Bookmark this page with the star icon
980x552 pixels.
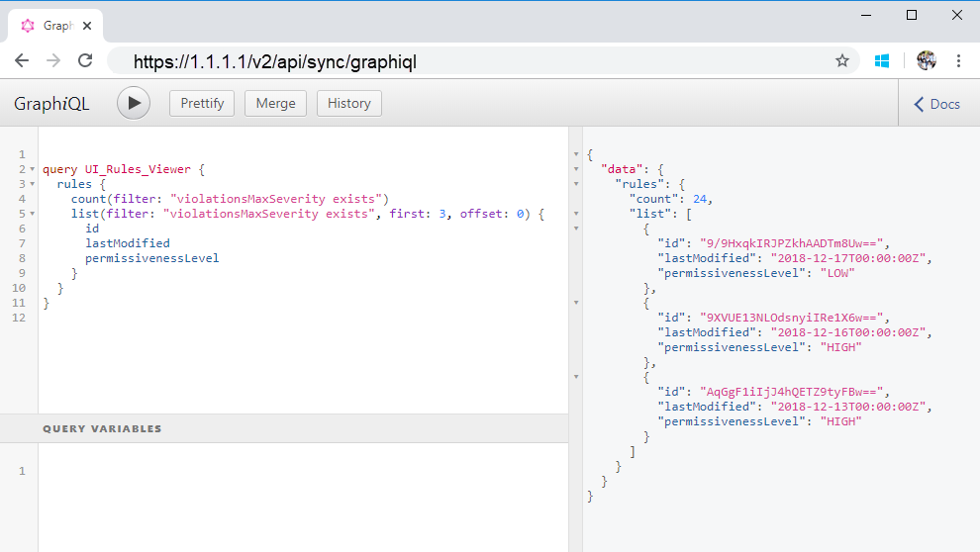click(842, 61)
